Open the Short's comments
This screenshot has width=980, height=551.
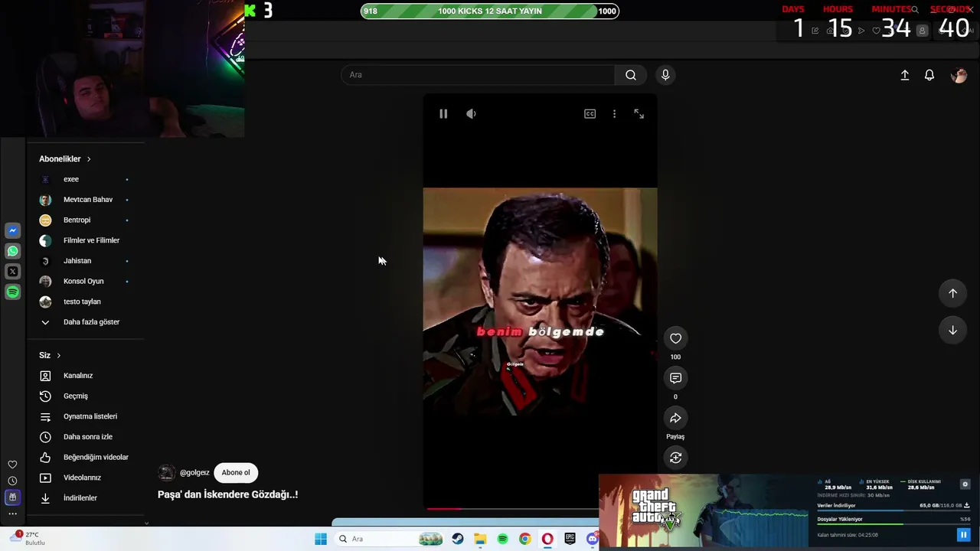click(675, 378)
